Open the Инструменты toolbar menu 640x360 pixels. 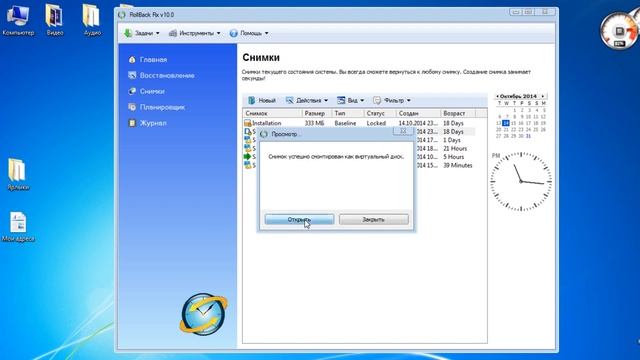[x=195, y=33]
